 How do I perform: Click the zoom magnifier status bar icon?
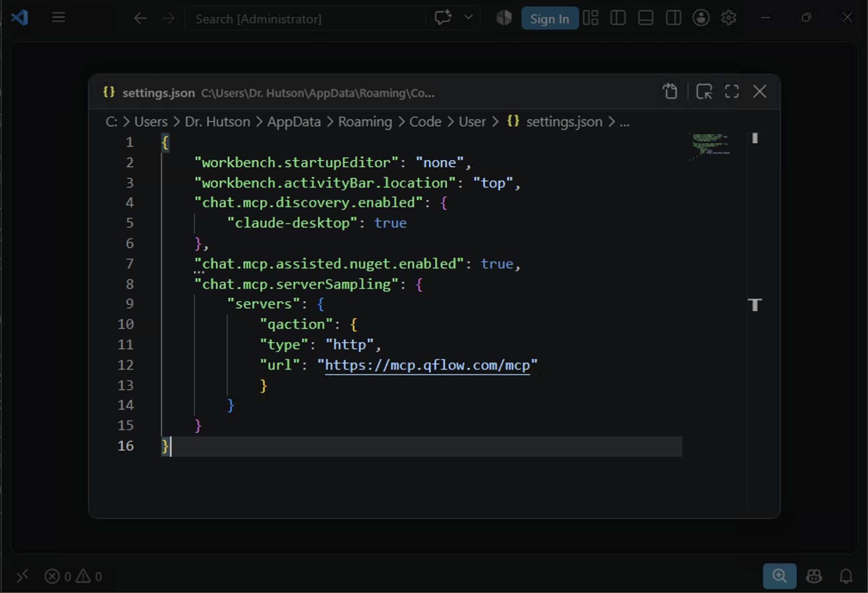(x=779, y=576)
